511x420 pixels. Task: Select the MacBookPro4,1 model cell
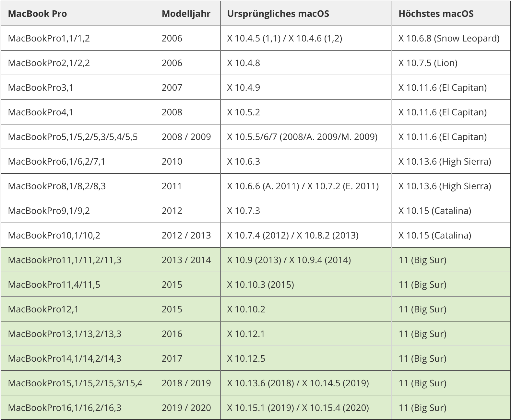pos(41,112)
